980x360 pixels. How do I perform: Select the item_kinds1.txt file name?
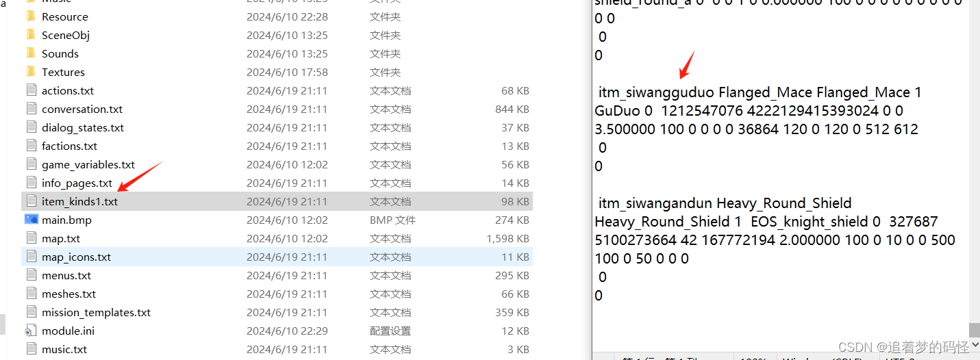click(80, 201)
